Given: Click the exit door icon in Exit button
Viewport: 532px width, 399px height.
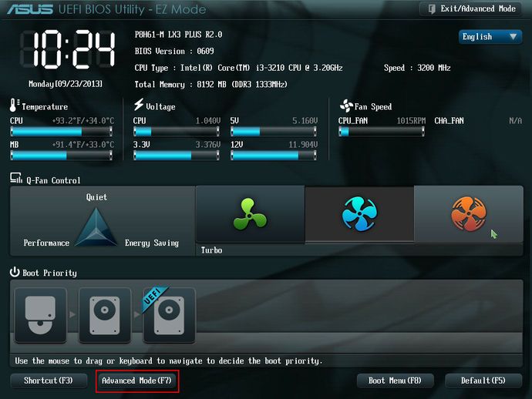Looking at the screenshot, I should pos(432,9).
